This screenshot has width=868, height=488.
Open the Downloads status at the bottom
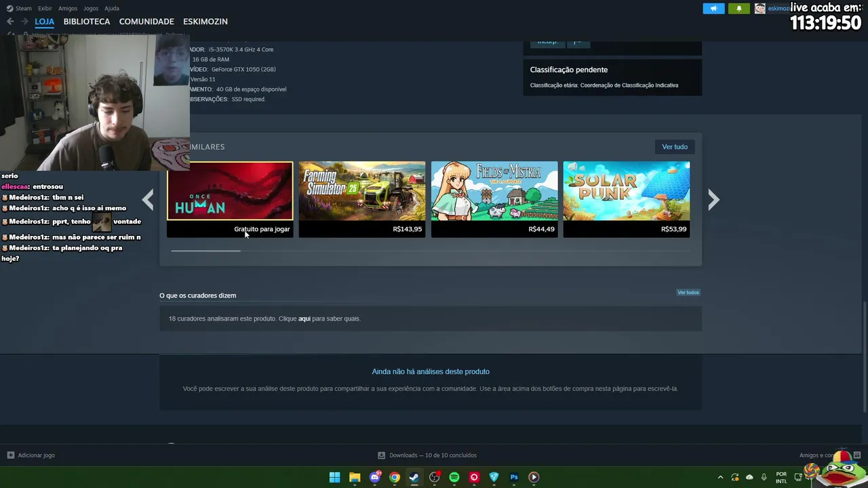[x=427, y=455]
